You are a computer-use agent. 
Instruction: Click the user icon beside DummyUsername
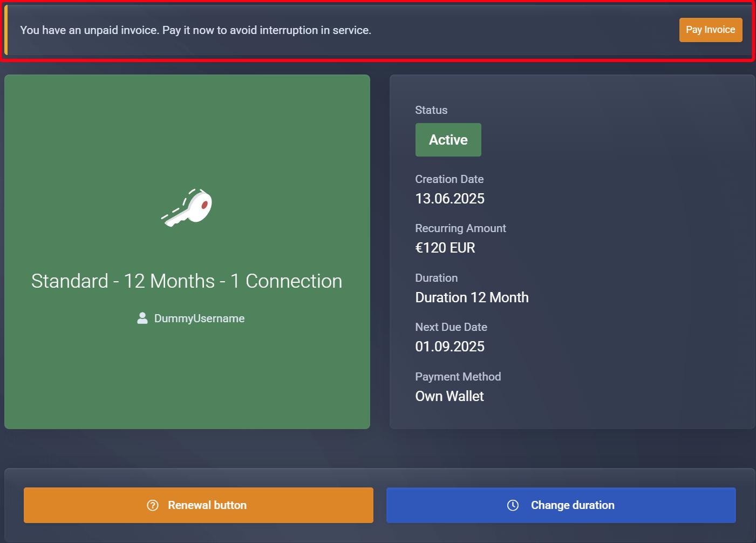(x=142, y=318)
